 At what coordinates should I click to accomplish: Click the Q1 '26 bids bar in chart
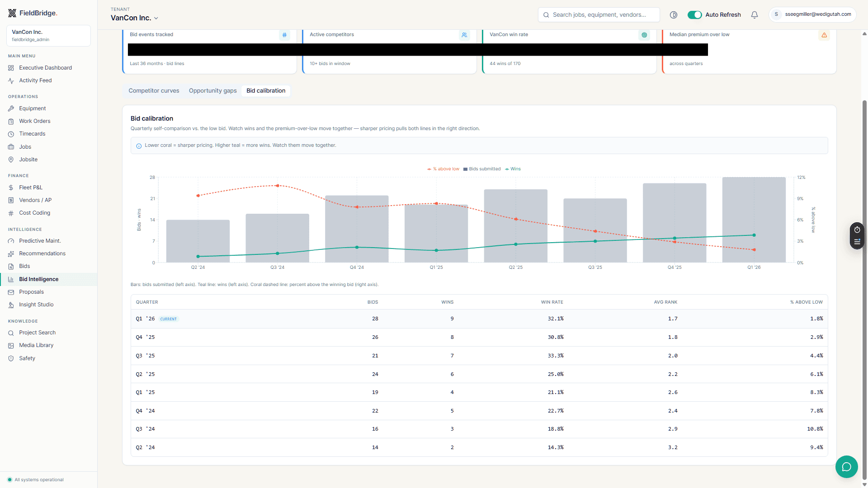(754, 220)
